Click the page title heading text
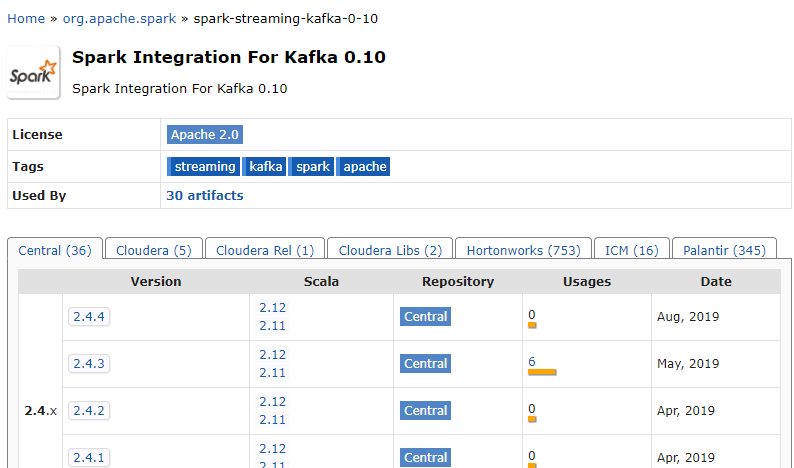 coord(229,57)
